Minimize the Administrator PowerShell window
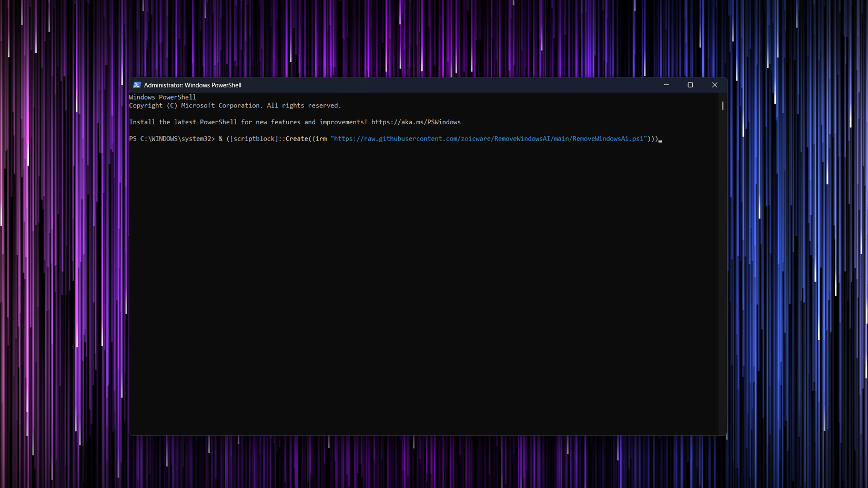 (666, 85)
